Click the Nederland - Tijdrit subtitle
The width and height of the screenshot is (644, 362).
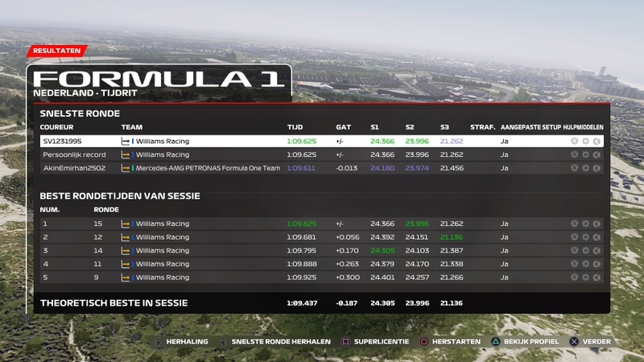point(85,93)
